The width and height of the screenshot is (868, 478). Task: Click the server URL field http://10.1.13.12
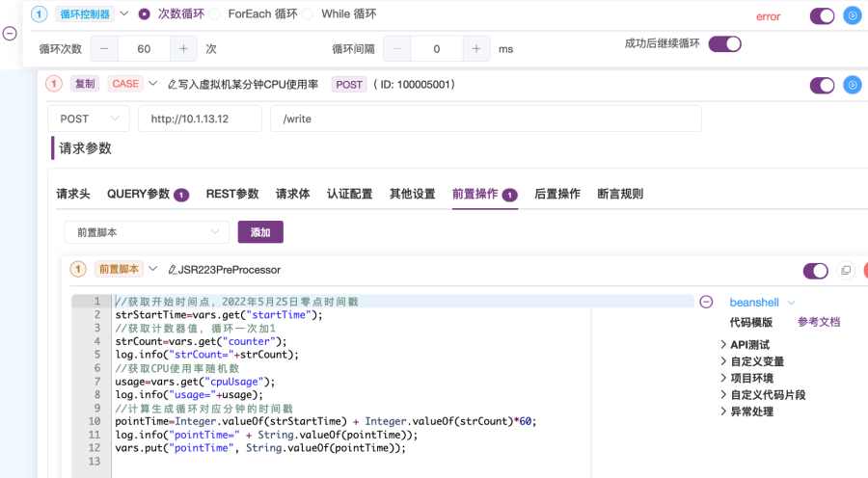[200, 119]
